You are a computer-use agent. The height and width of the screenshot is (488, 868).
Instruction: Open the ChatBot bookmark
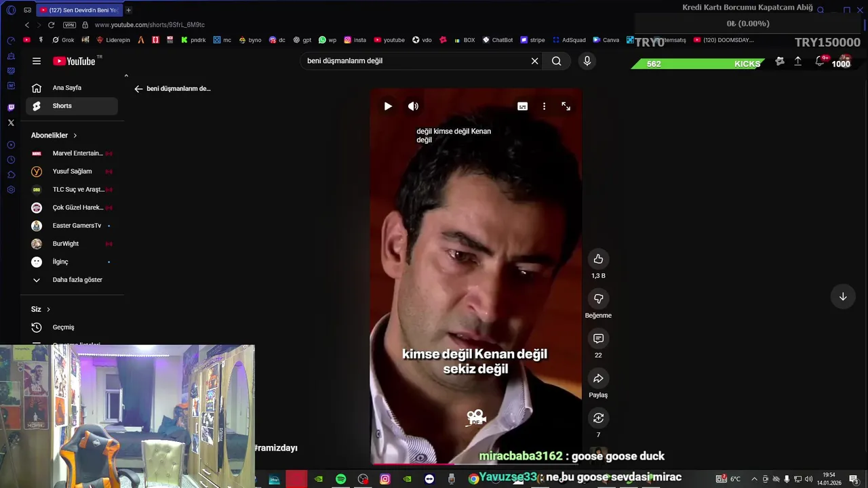(497, 40)
